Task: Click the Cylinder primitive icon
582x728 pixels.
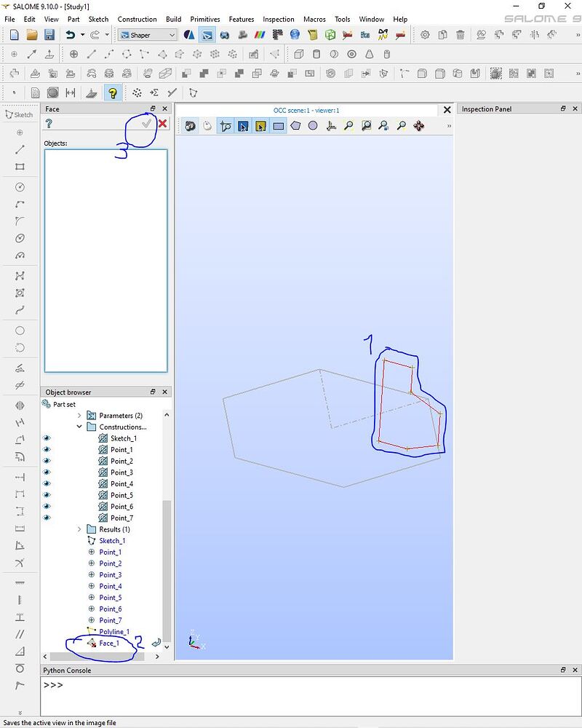Action: pos(316,55)
